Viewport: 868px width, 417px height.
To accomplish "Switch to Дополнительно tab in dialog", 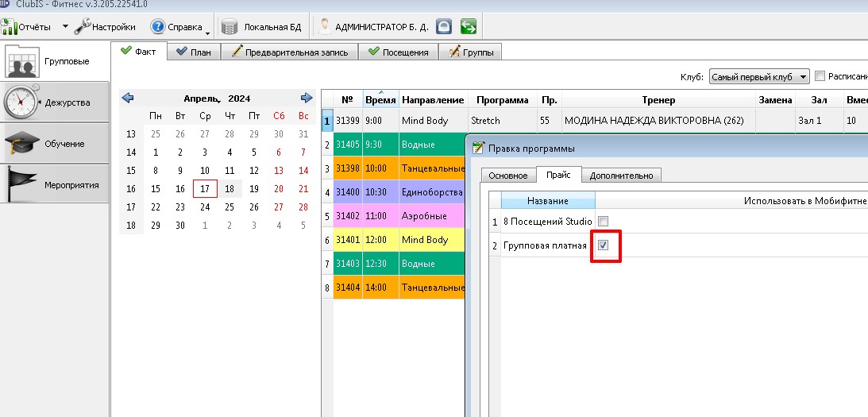I will pos(621,176).
